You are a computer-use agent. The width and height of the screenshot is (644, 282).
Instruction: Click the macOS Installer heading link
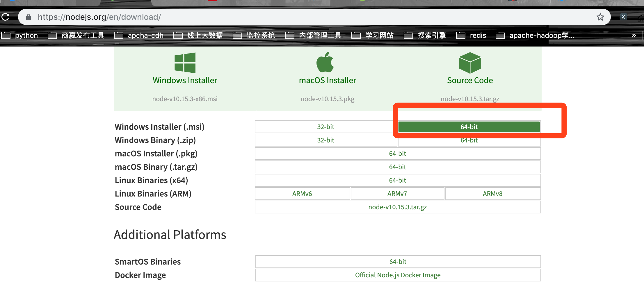[328, 80]
